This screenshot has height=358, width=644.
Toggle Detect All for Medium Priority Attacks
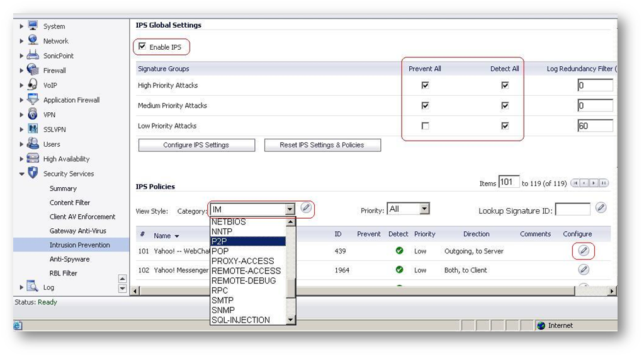coord(505,105)
